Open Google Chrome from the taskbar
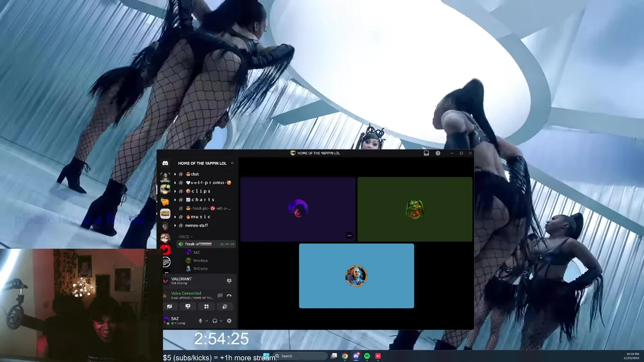The image size is (644, 362). [x=345, y=356]
